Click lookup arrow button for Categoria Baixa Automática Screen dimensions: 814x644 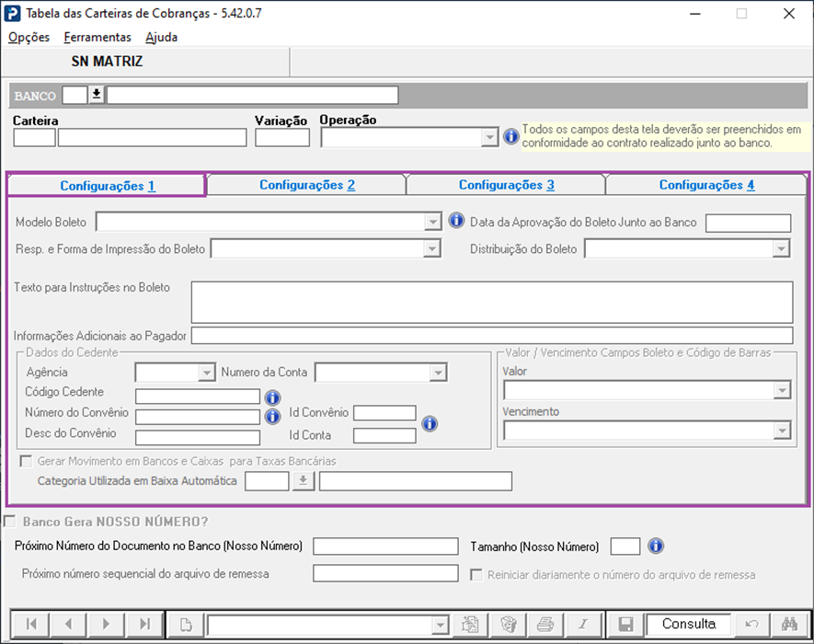click(304, 481)
